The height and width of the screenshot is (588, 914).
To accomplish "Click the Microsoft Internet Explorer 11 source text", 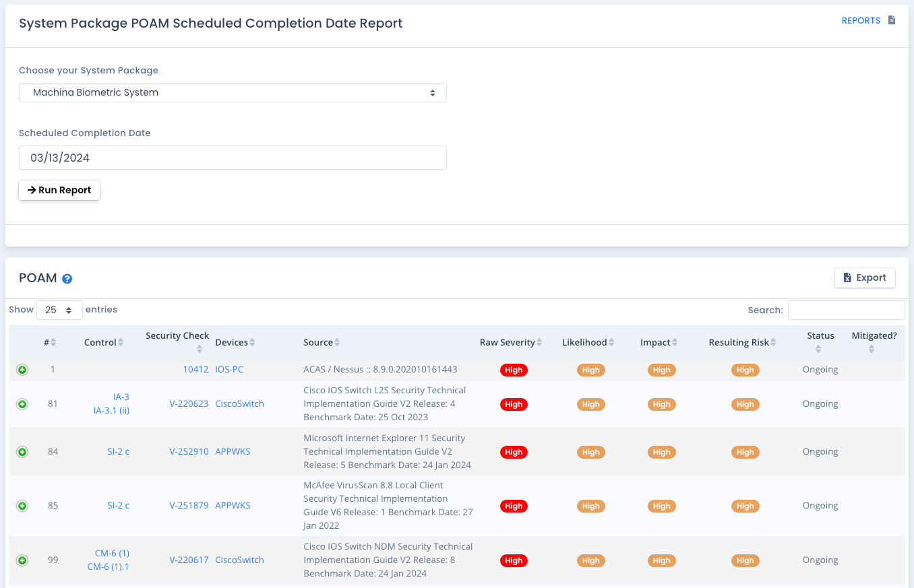I will tap(387, 451).
